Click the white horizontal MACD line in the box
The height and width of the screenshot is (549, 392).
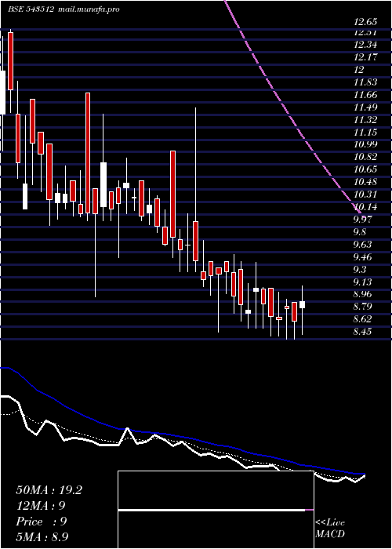click(x=212, y=510)
